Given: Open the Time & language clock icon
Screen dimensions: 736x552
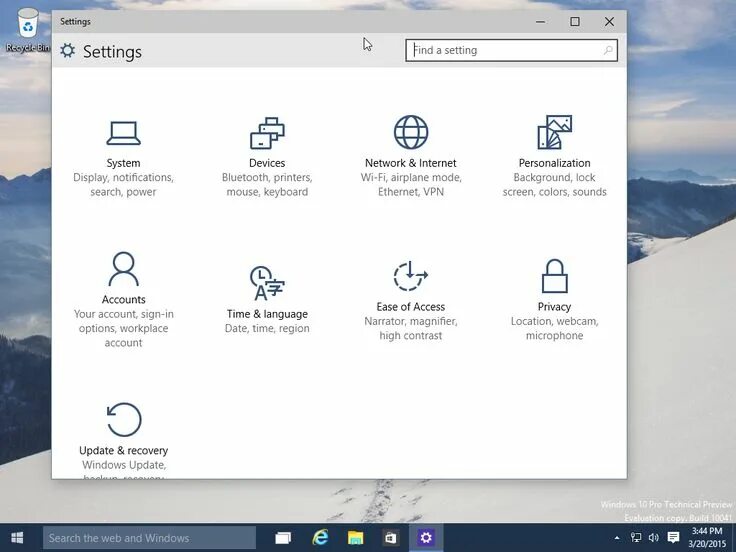Looking at the screenshot, I should click(267, 283).
